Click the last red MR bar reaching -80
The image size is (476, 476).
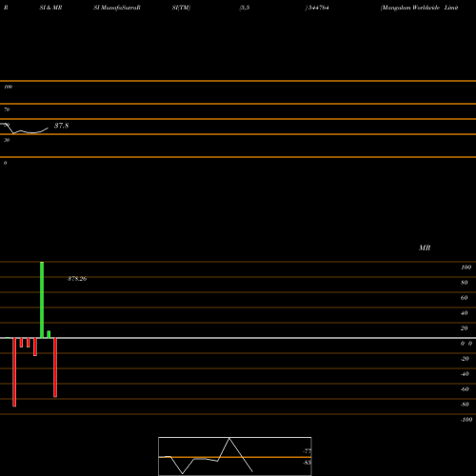pyautogui.click(x=55, y=367)
